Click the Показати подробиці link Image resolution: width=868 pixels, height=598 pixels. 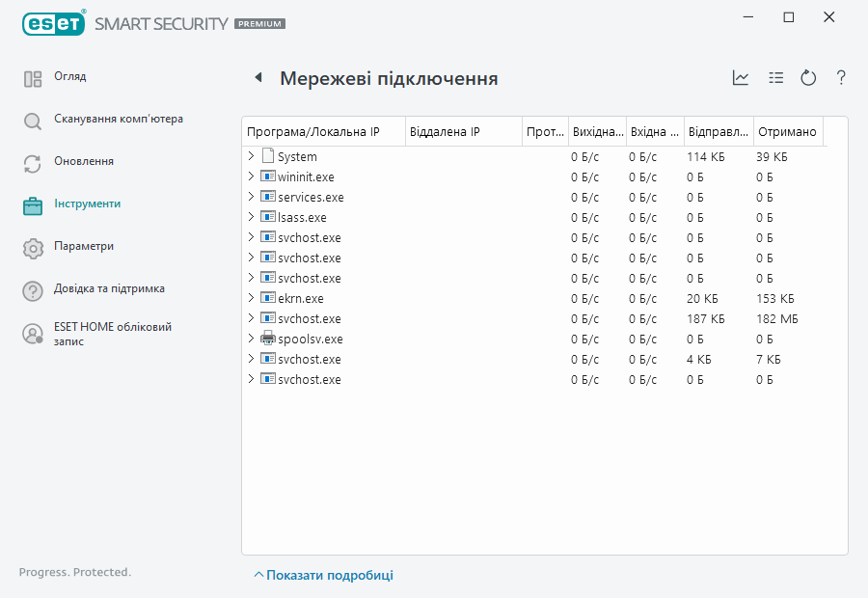[x=328, y=575]
